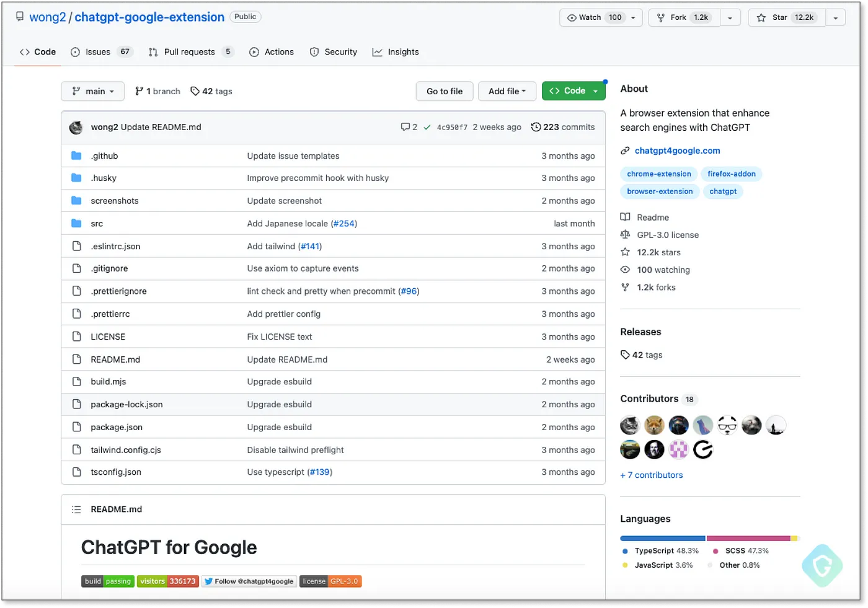Switch to the Code tab
Screen dimensions: 868x608
point(38,52)
